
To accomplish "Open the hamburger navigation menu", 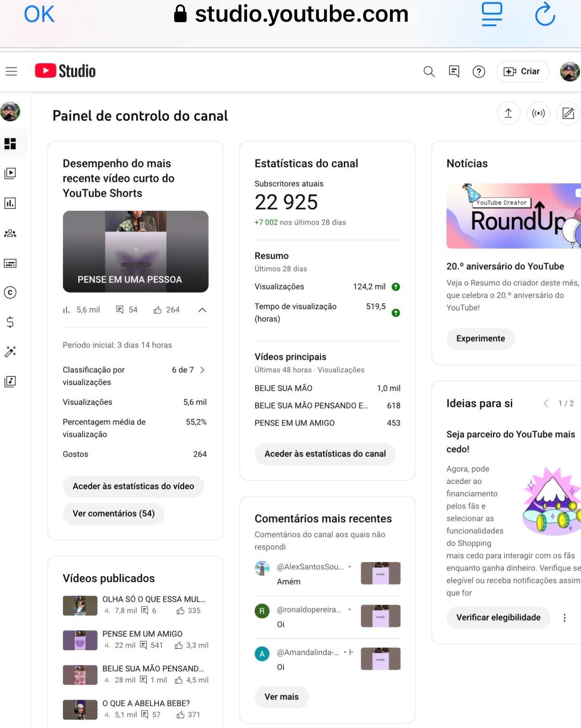I will [x=11, y=71].
